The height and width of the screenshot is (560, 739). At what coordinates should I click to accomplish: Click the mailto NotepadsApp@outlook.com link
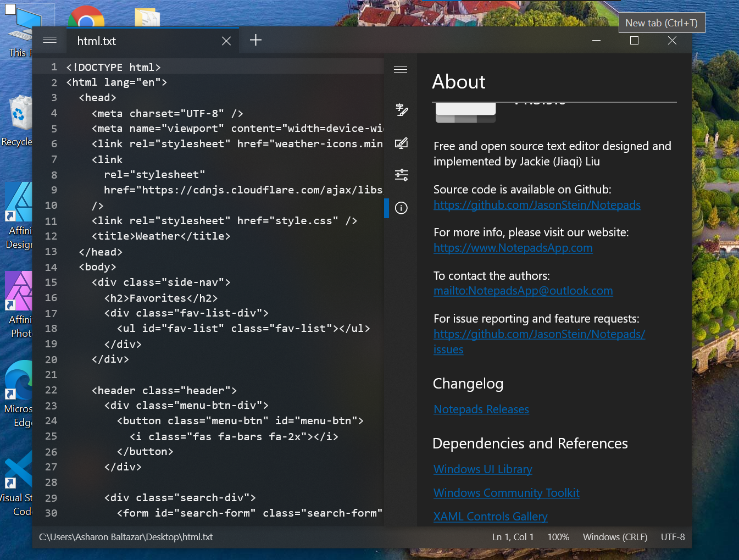[523, 291]
